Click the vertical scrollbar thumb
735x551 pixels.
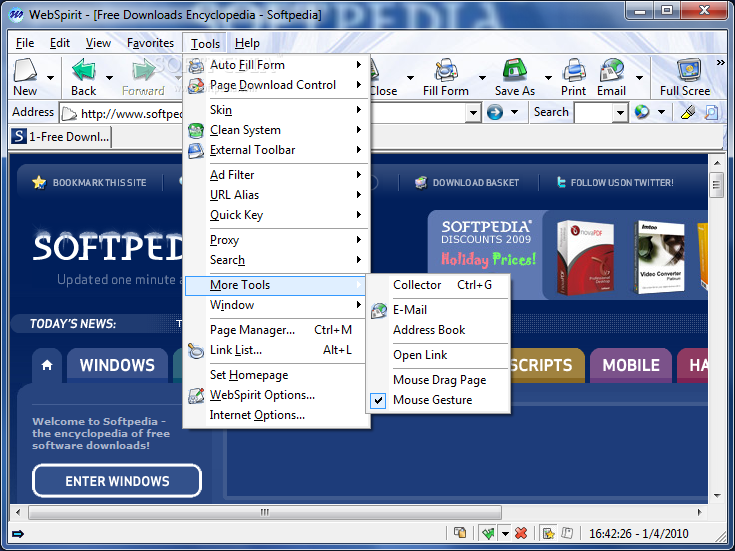click(716, 185)
